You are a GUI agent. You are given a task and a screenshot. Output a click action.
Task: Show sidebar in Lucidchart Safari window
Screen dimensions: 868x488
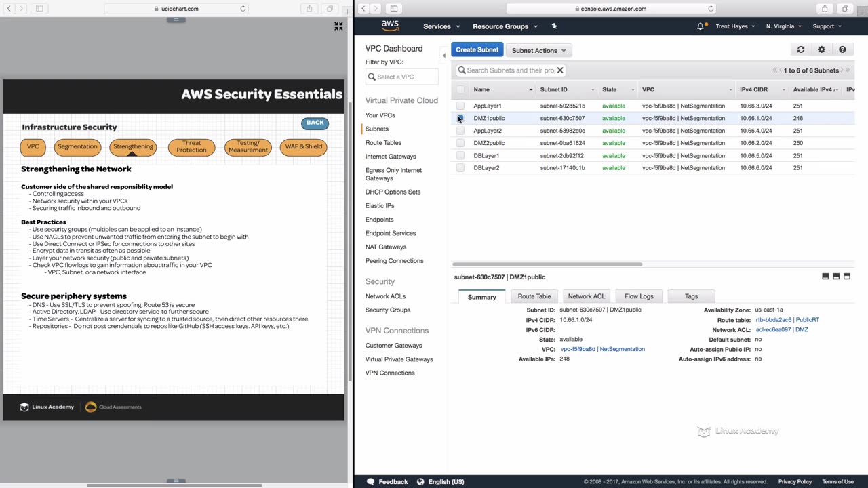(x=39, y=9)
